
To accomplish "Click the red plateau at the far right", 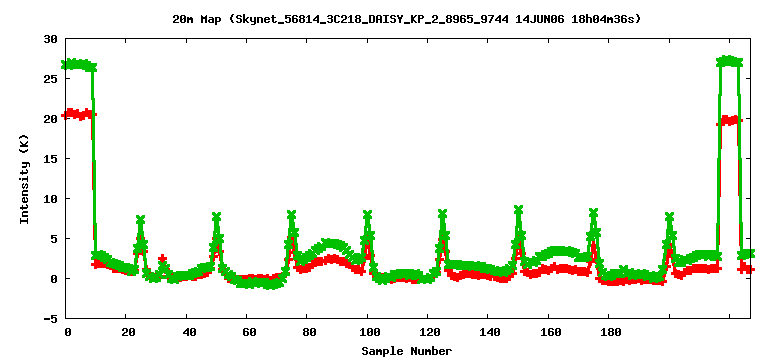I will pyautogui.click(x=729, y=120).
